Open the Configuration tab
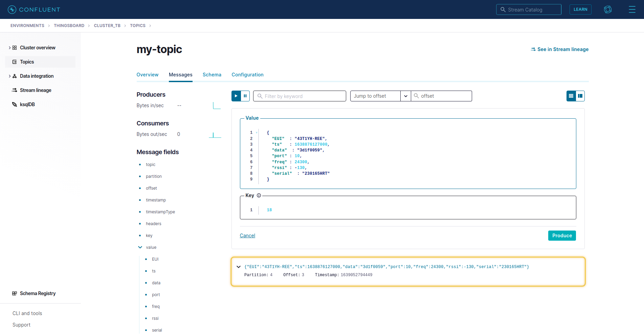 tap(247, 75)
